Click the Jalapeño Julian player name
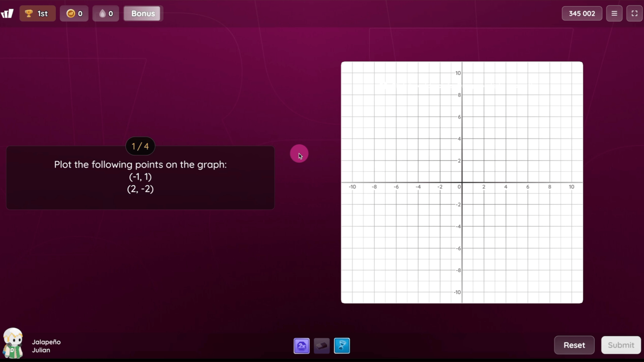Image resolution: width=644 pixels, height=362 pixels. pyautogui.click(x=46, y=346)
